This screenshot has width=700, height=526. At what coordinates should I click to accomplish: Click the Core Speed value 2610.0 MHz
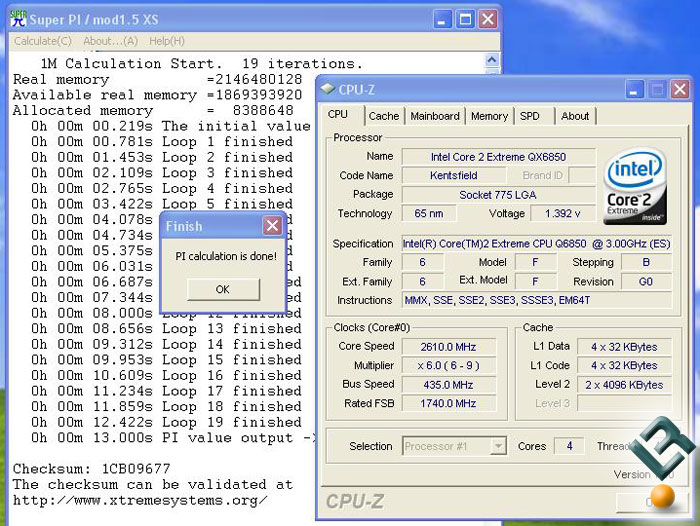[x=448, y=347]
